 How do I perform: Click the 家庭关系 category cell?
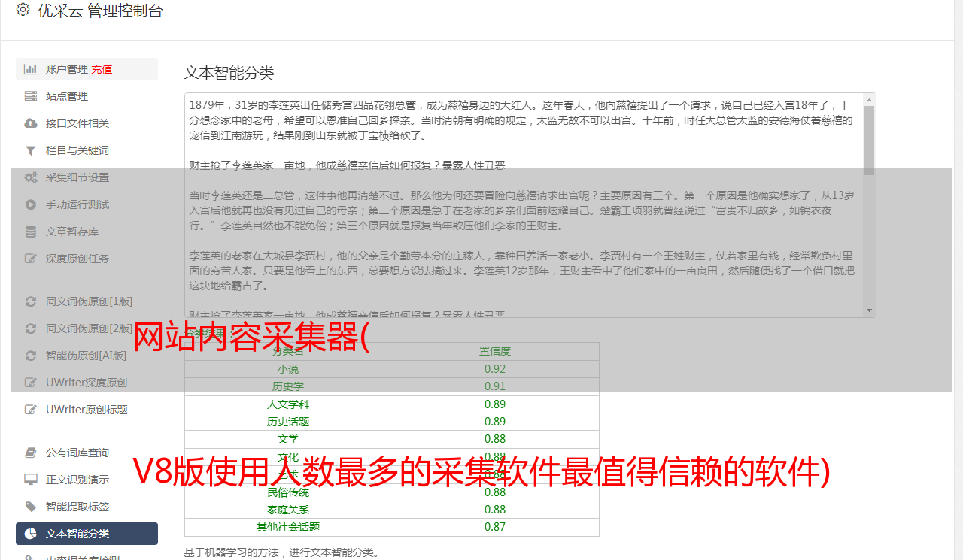288,510
